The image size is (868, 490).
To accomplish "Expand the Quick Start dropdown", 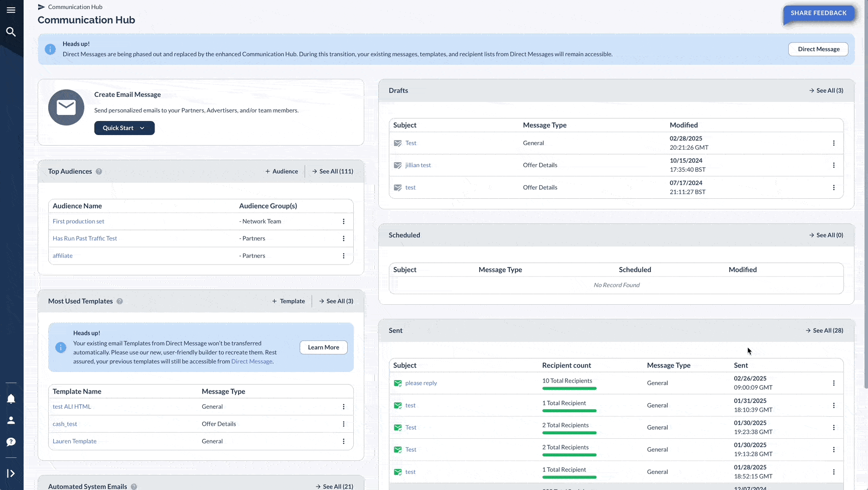I will coord(124,128).
